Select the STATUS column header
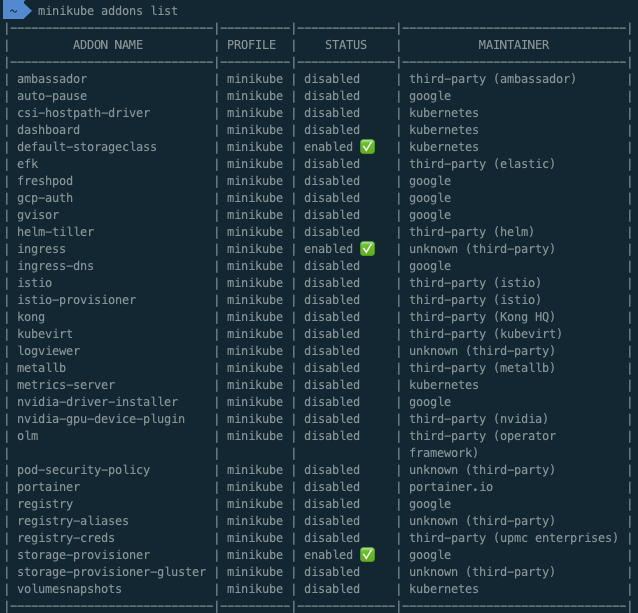The width and height of the screenshot is (638, 613). point(346,45)
